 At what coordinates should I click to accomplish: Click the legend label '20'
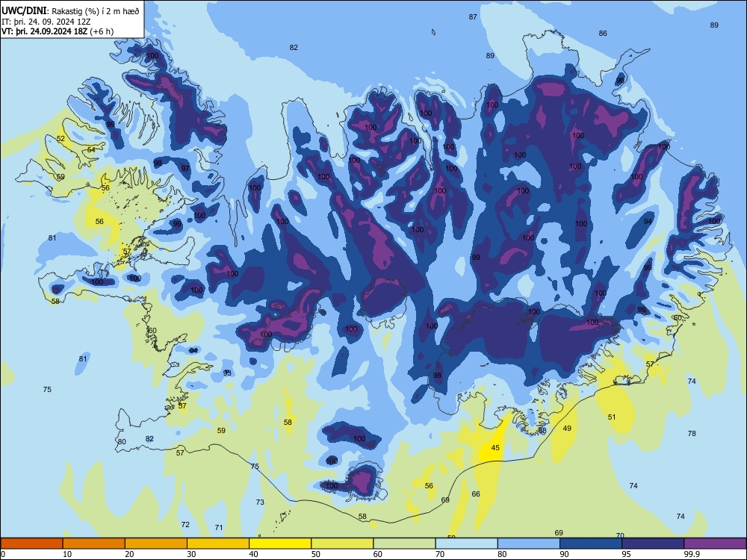click(x=129, y=554)
